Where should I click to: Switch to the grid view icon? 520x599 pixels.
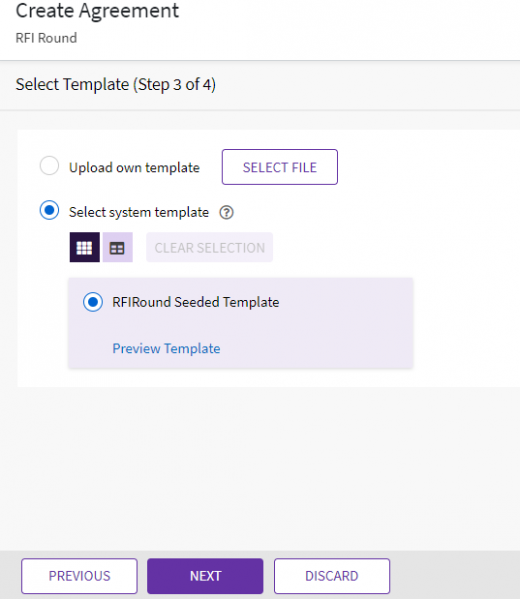tap(84, 247)
